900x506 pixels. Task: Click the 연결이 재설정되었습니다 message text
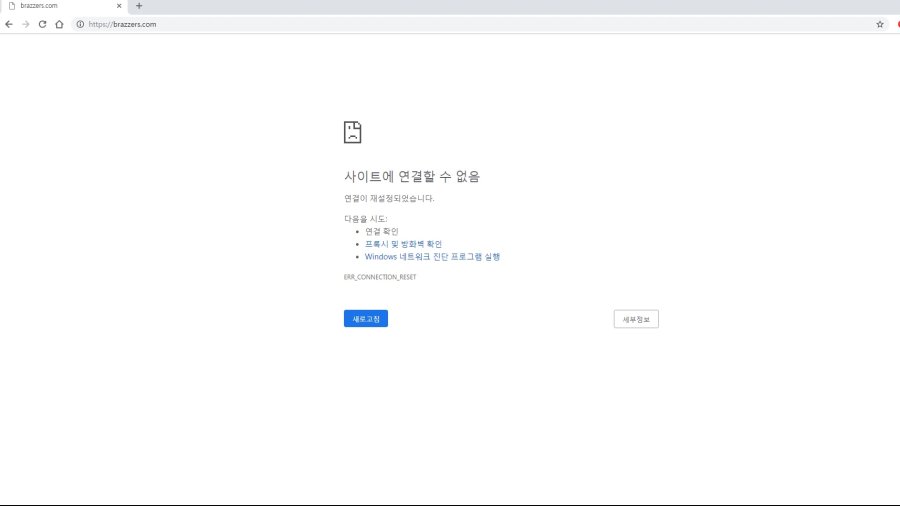click(389, 198)
